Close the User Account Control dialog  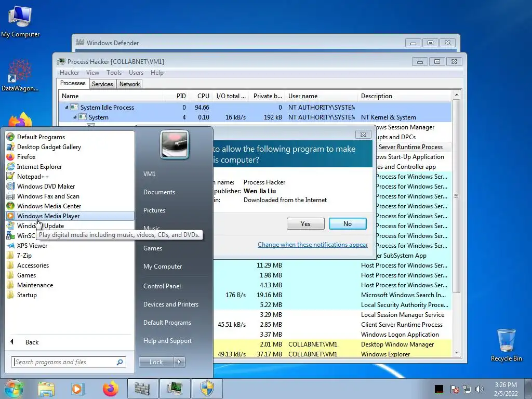[363, 134]
